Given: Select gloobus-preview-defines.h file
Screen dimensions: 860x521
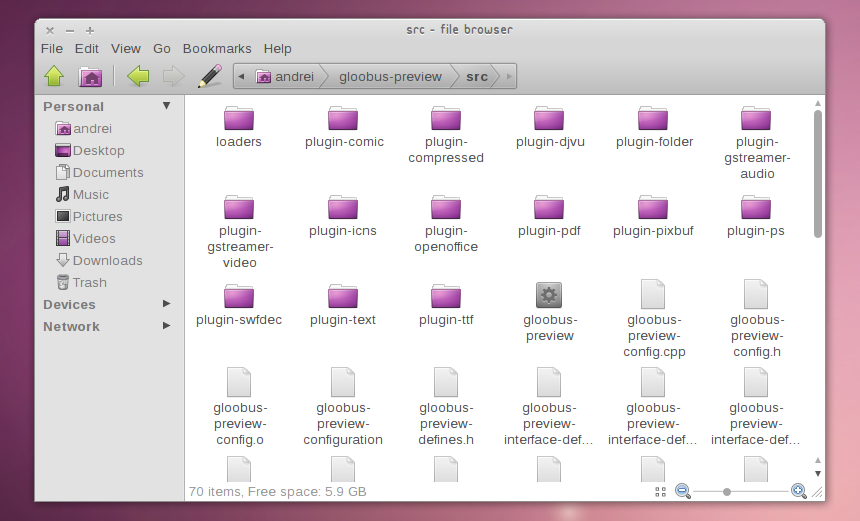Looking at the screenshot, I should [446, 407].
